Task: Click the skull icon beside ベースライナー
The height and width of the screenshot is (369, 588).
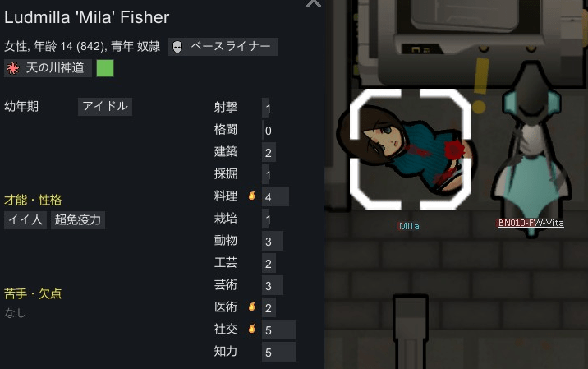Action: point(177,47)
